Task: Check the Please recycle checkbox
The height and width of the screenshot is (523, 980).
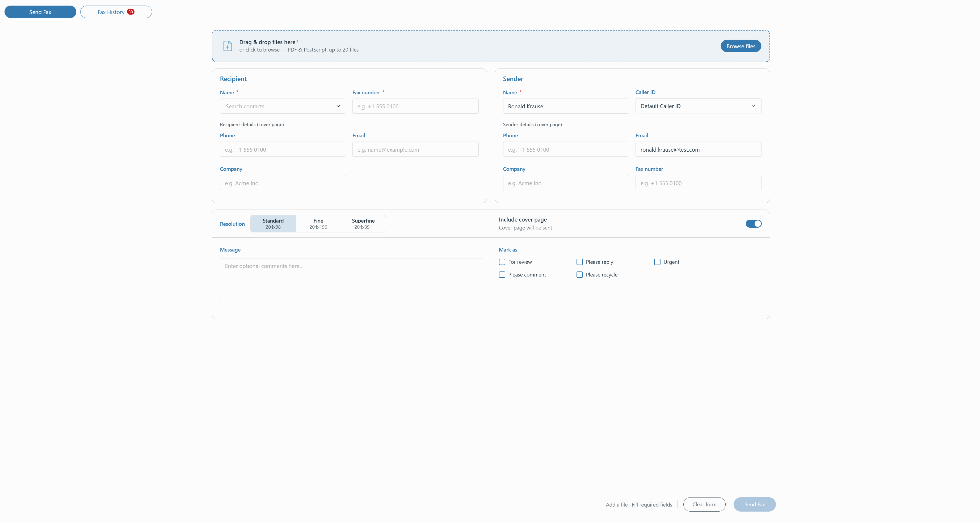Action: (579, 274)
